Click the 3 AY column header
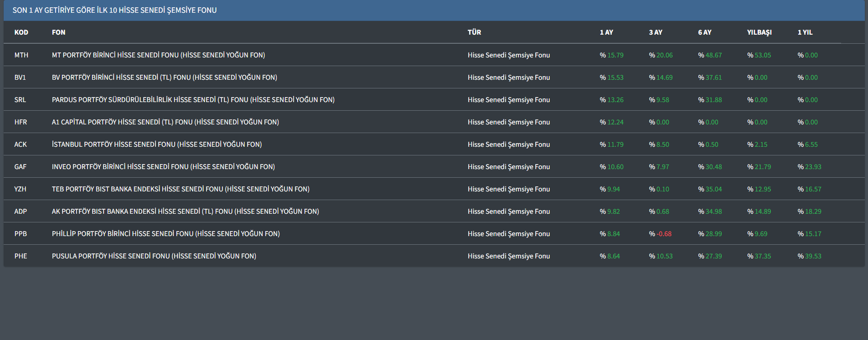 click(655, 32)
